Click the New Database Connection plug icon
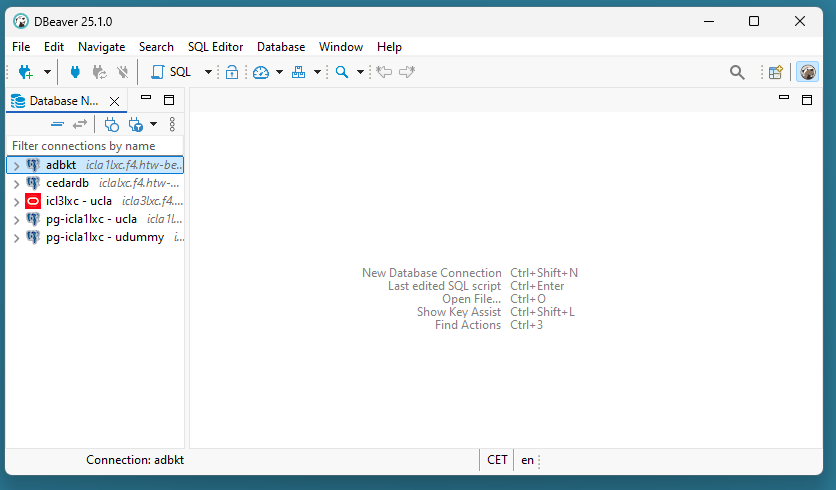Screen dimensions: 836x490 click(x=26, y=72)
